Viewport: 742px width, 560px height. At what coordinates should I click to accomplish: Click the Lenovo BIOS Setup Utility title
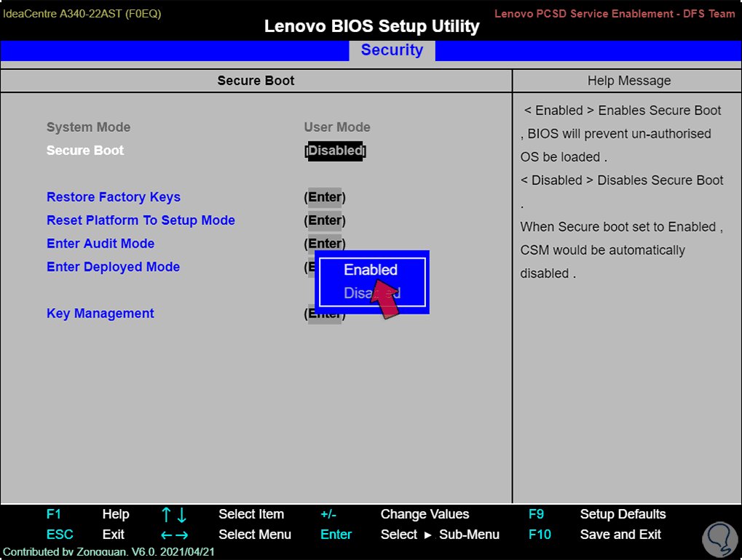pos(371,26)
